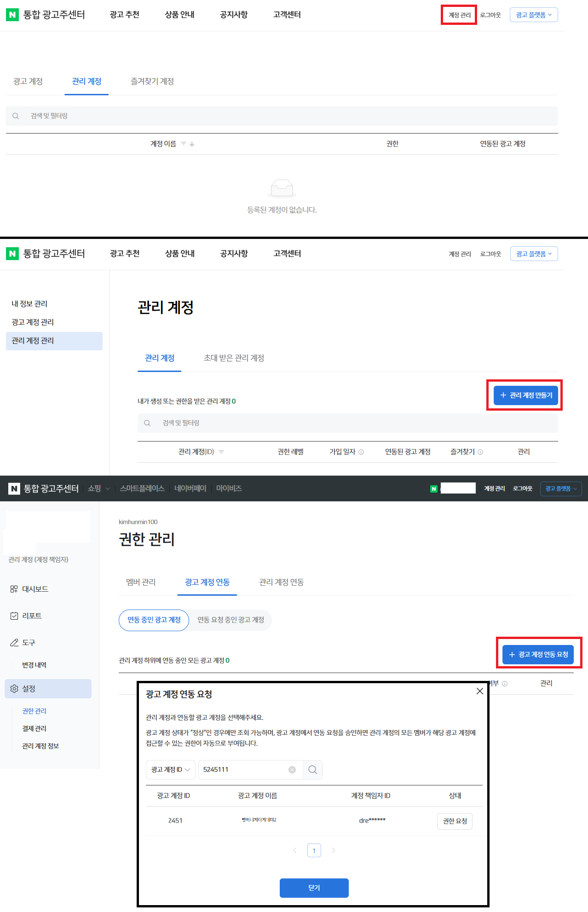Open the 광고 계정 tab
The image size is (588, 912).
pos(28,81)
